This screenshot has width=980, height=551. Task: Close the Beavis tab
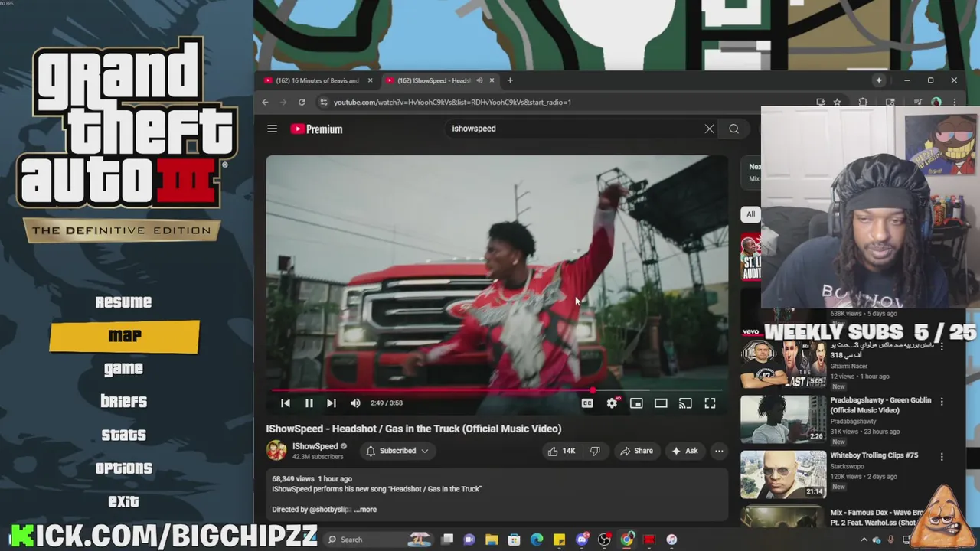coord(370,80)
